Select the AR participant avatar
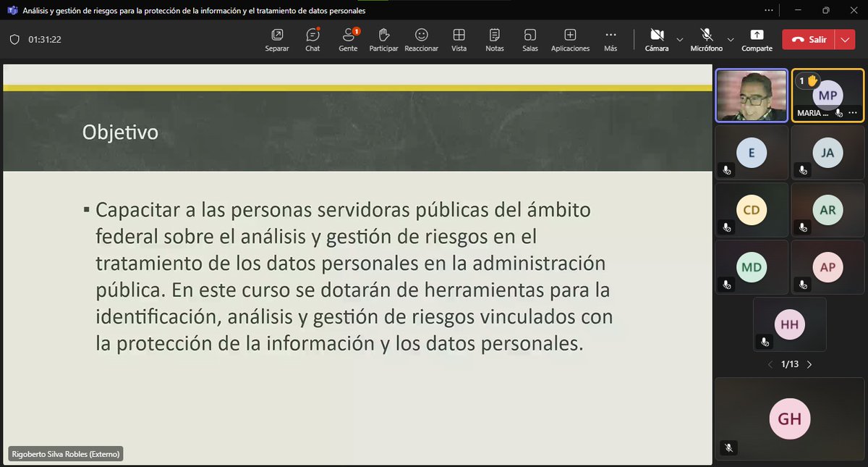 827,210
